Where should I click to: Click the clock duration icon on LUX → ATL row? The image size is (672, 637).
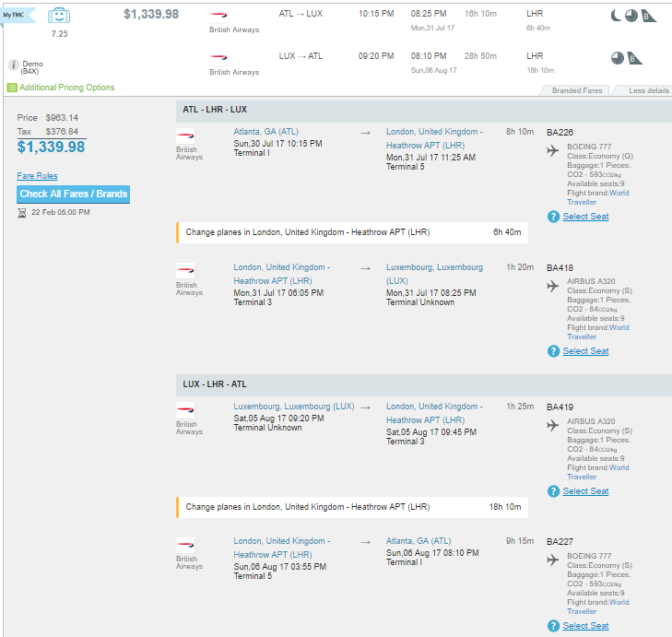tap(618, 58)
